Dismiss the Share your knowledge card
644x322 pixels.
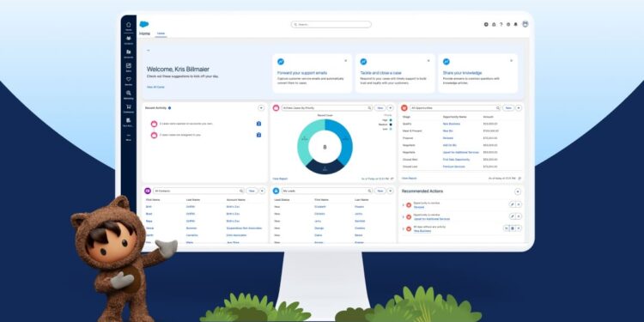coord(511,61)
